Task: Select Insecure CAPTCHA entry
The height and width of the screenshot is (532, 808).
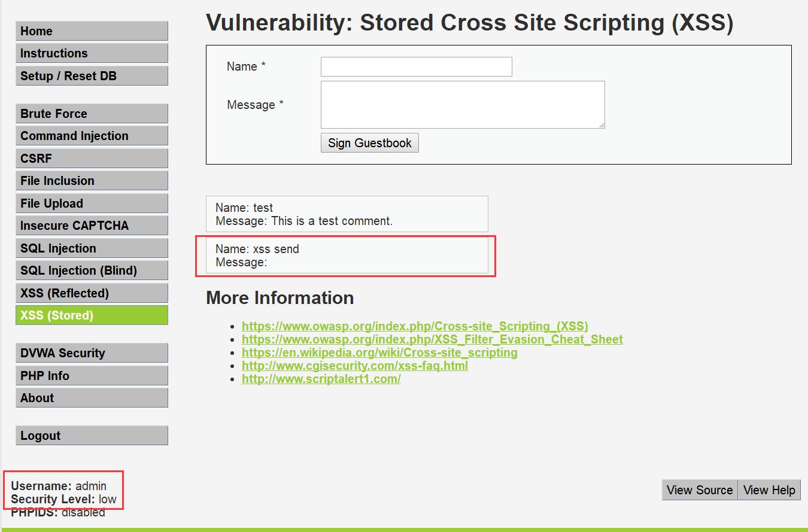Action: tap(92, 226)
